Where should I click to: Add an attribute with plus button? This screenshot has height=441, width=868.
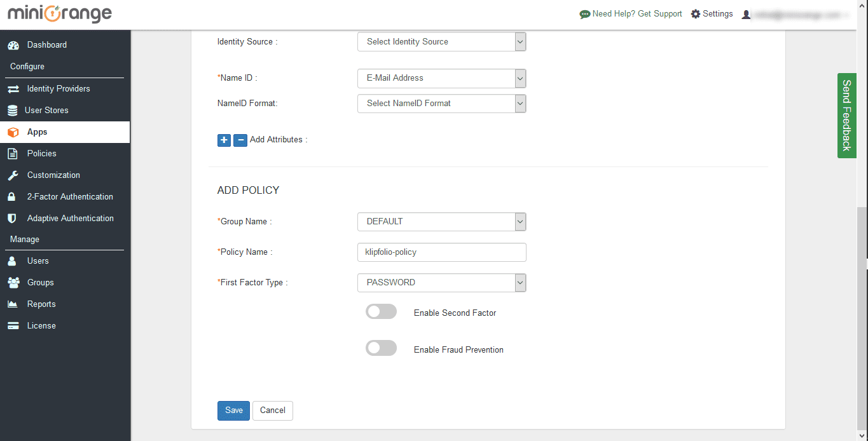point(224,140)
